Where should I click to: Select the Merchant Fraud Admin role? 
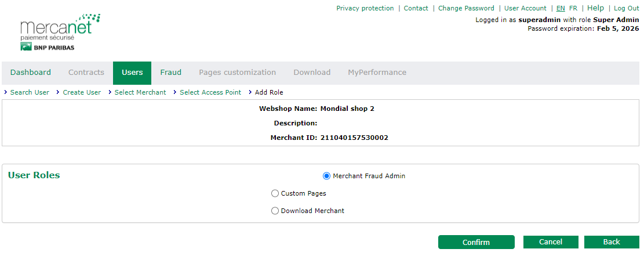click(326, 176)
